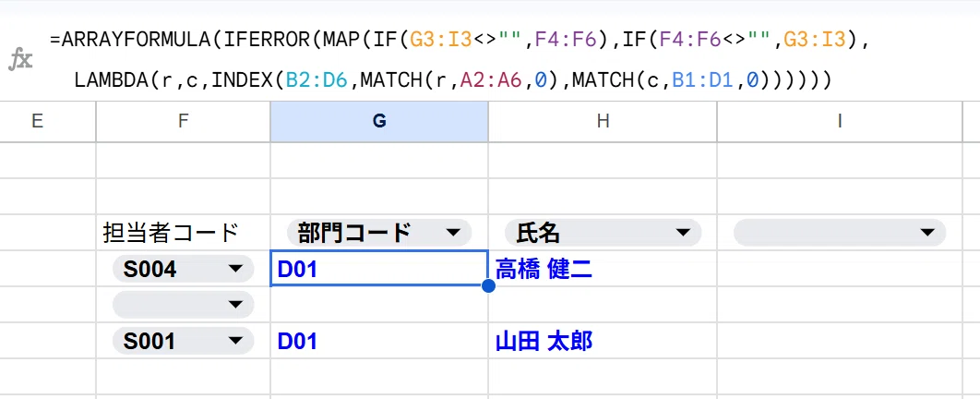980x399 pixels.
Task: Click the 担当者コード cell
Action: (183, 233)
